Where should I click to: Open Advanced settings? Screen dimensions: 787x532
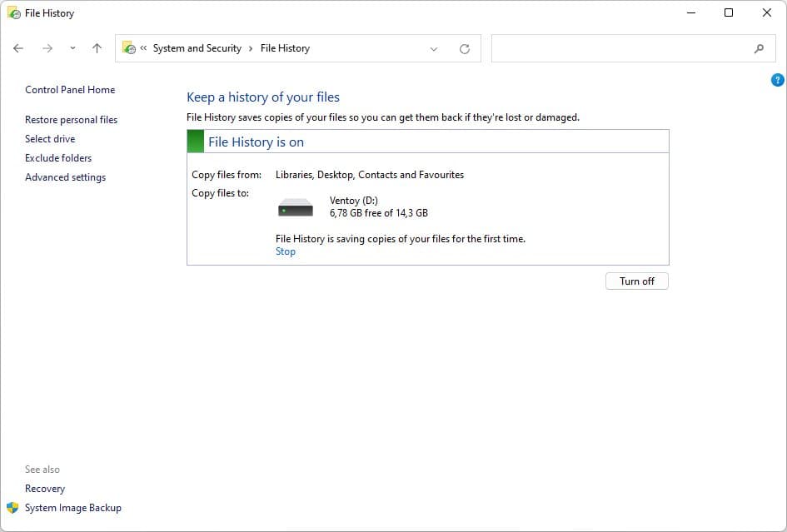pos(65,177)
